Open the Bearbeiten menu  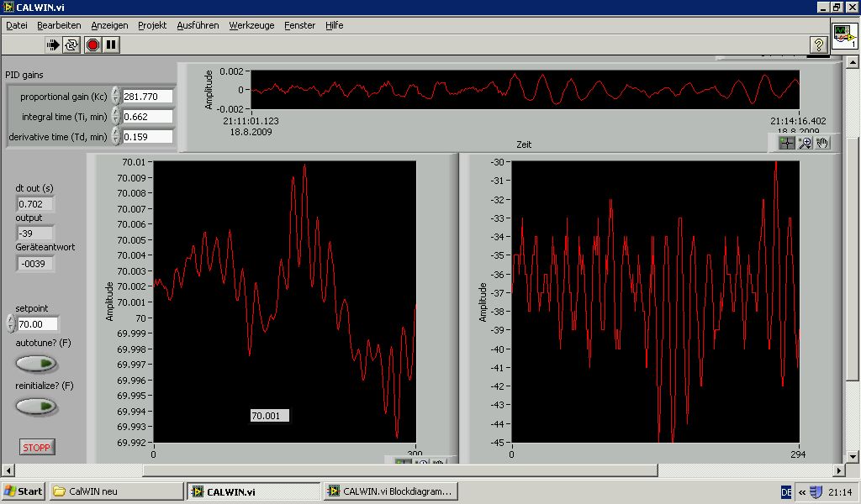click(59, 25)
